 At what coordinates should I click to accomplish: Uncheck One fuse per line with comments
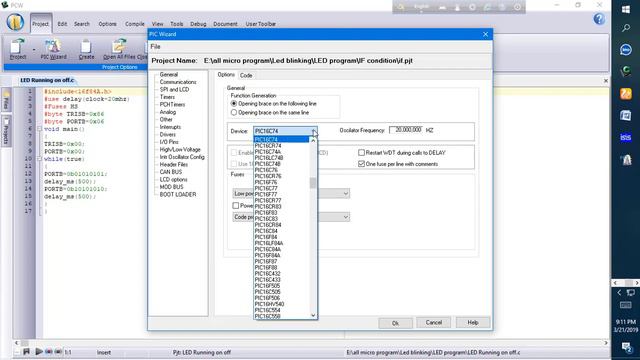point(361,164)
